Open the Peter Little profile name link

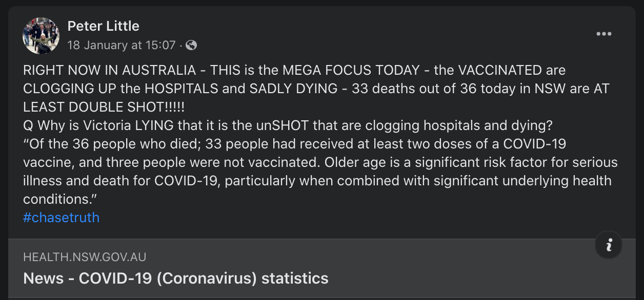103,26
